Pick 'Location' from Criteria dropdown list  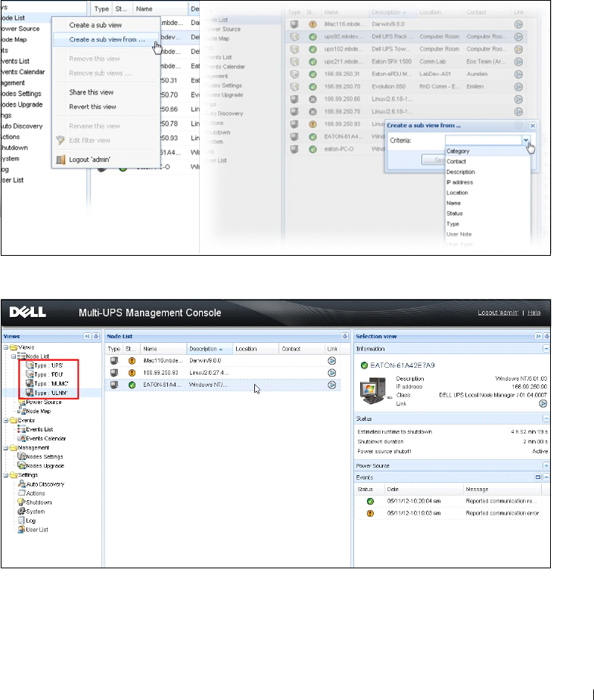pos(487,193)
